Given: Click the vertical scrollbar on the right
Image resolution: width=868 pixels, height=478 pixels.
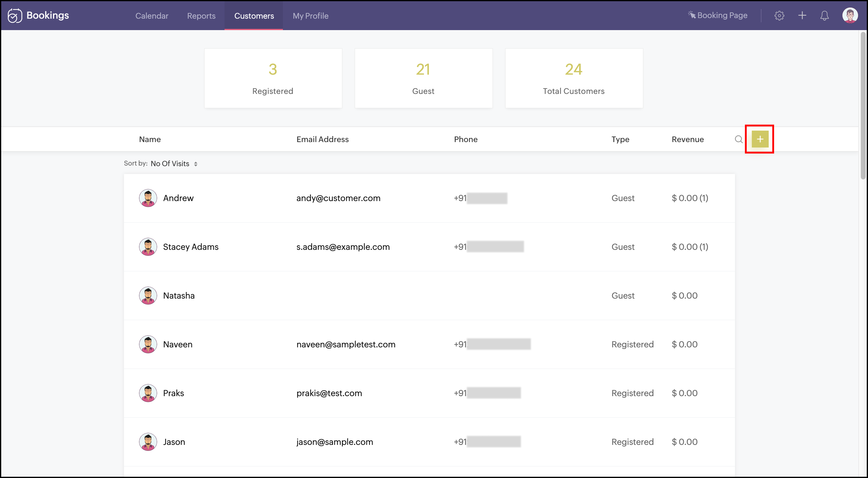Looking at the screenshot, I should click(863, 105).
